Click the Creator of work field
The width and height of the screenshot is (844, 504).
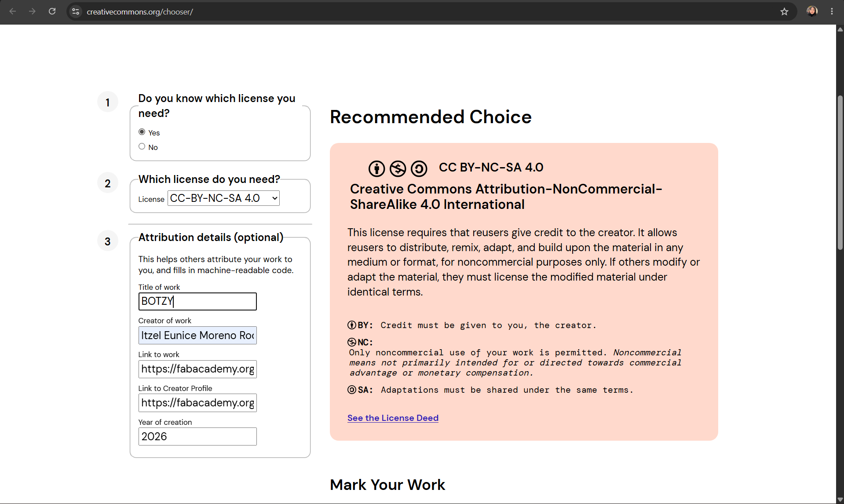pyautogui.click(x=197, y=335)
